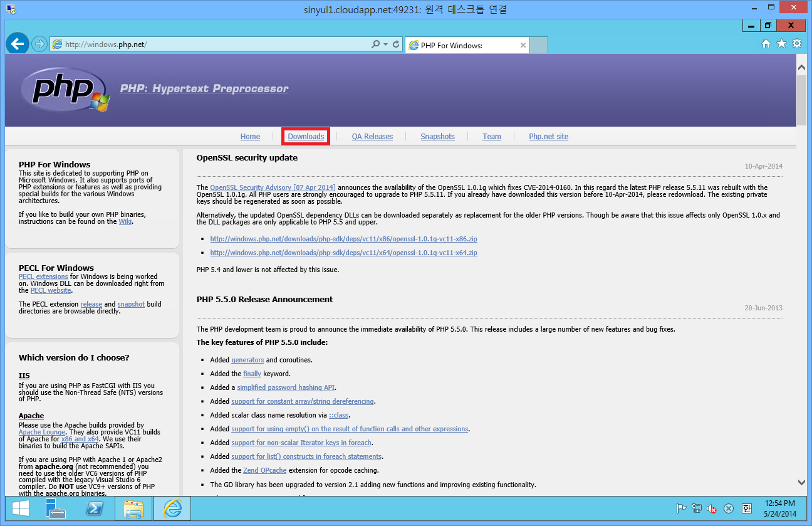Viewport: 812px width, 526px height.
Task: Click the vertical scrollbar thumb
Action: [x=801, y=100]
